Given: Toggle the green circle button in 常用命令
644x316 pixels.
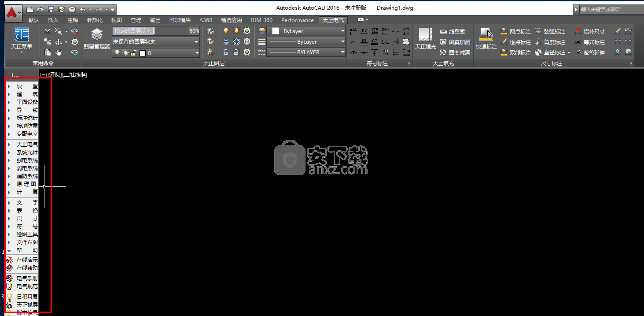Looking at the screenshot, I should click(75, 42).
